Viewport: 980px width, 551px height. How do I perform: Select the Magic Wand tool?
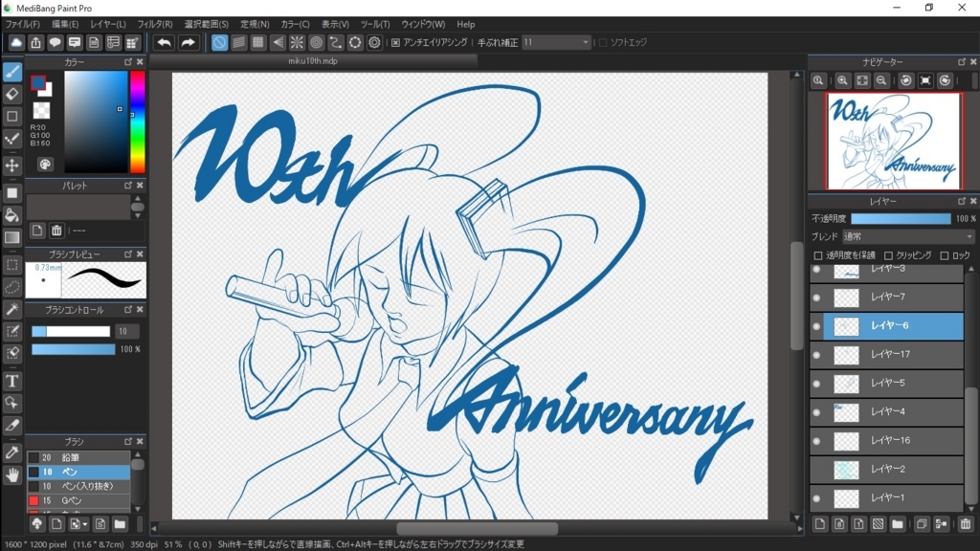click(11, 309)
